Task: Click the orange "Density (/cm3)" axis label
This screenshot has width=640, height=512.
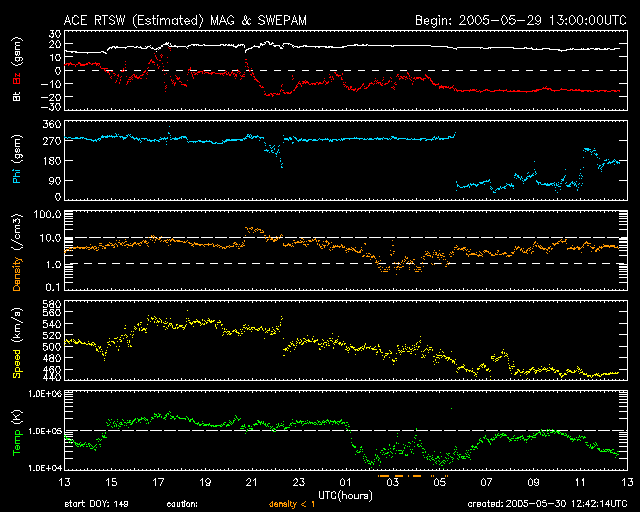Action: click(17, 252)
